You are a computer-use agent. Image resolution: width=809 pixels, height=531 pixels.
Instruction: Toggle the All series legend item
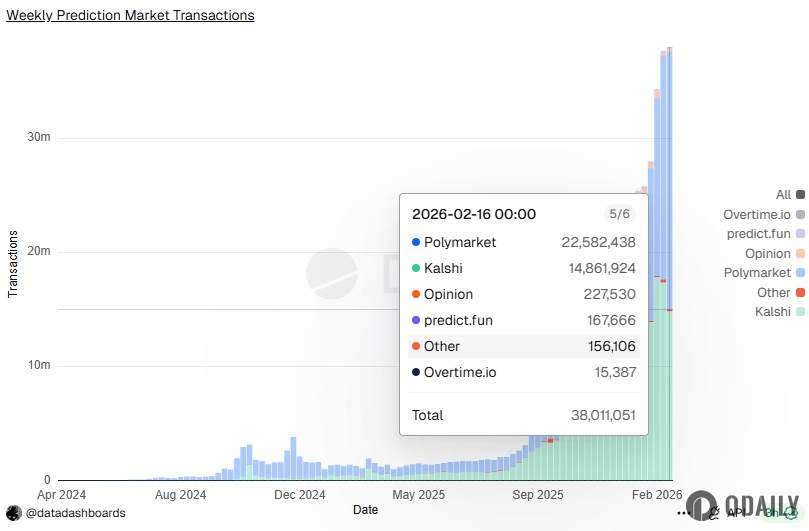point(783,195)
